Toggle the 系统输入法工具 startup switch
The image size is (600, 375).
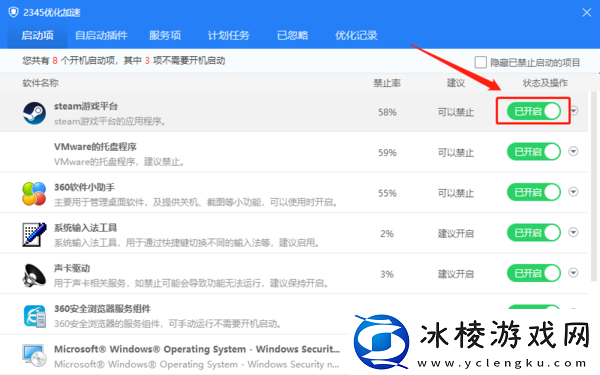[x=534, y=233]
